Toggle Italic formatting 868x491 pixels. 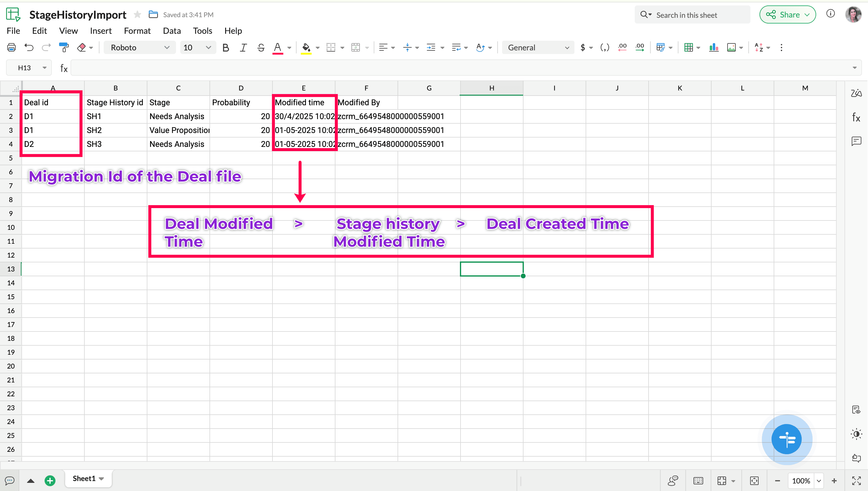(x=243, y=48)
